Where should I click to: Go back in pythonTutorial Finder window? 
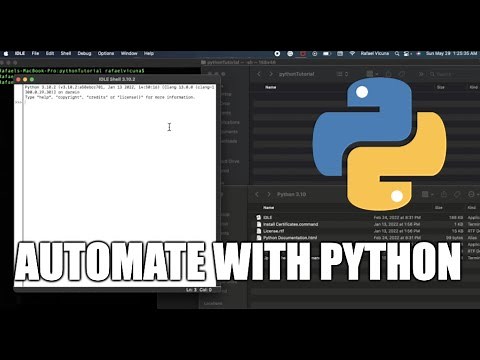(x=259, y=74)
